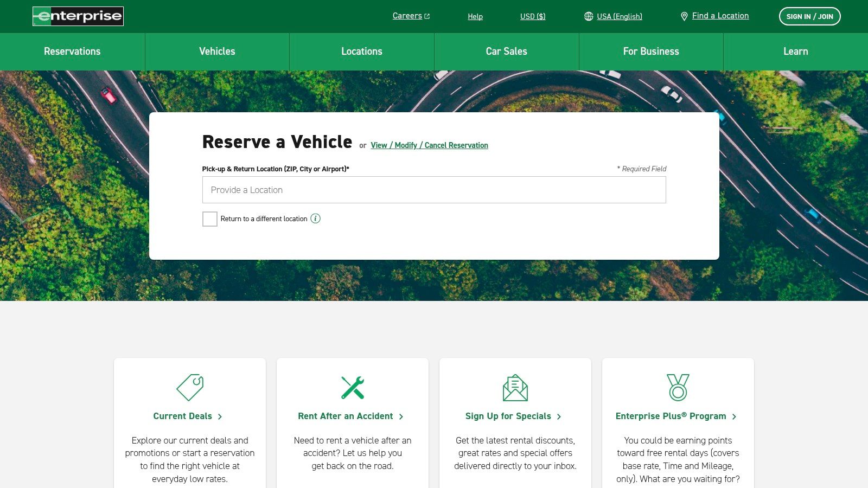Screen dimensions: 868x488
Task: Click the Provide a Location input field
Action: coord(434,190)
